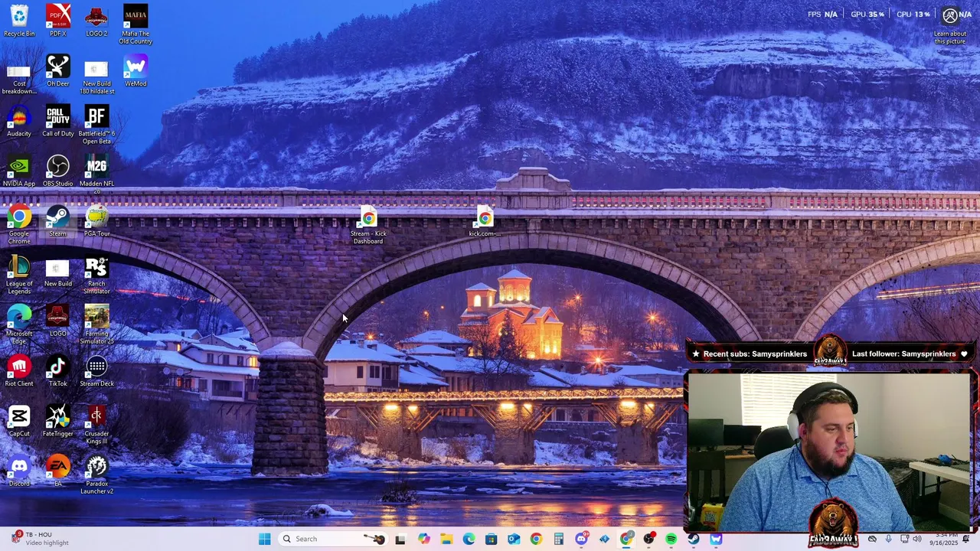
Task: Open the TB - HOU widgets button
Action: (40, 539)
